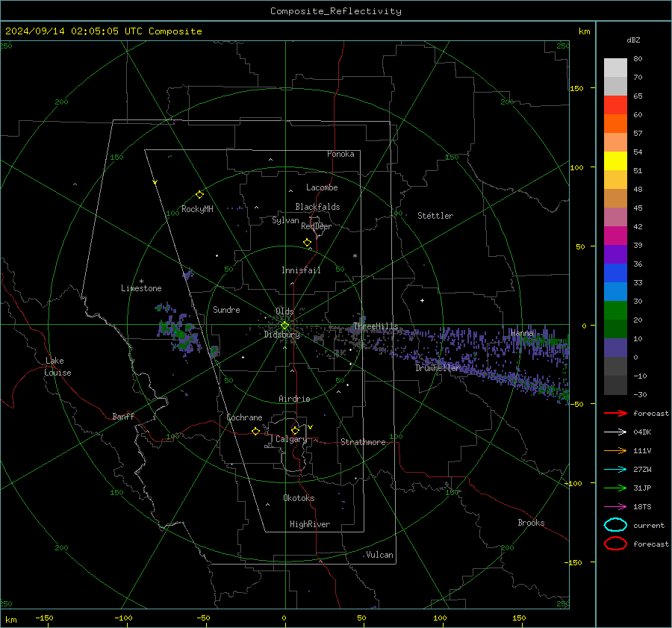Click the 80-70 dBZ light gray swatch
This screenshot has width=672, height=628.
pos(615,68)
